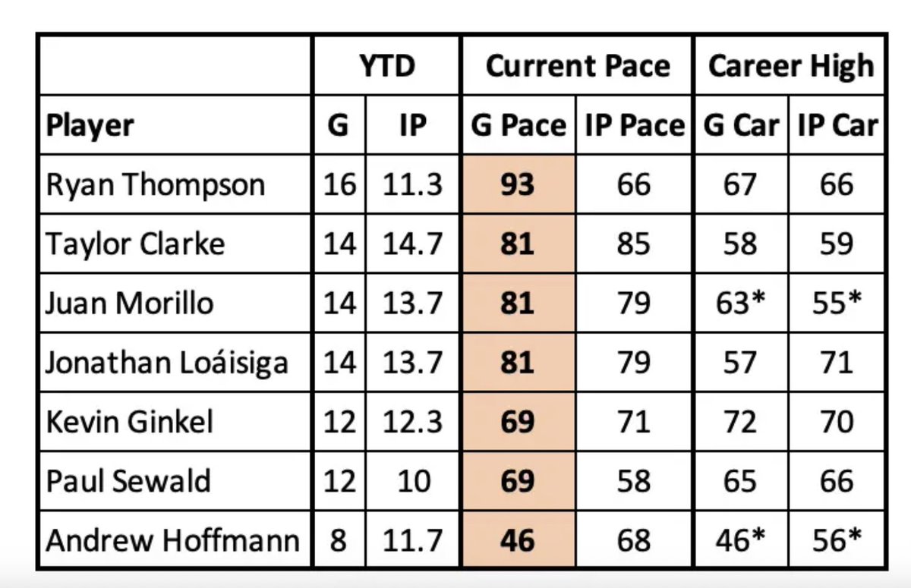Select the IP Car column header

(837, 125)
